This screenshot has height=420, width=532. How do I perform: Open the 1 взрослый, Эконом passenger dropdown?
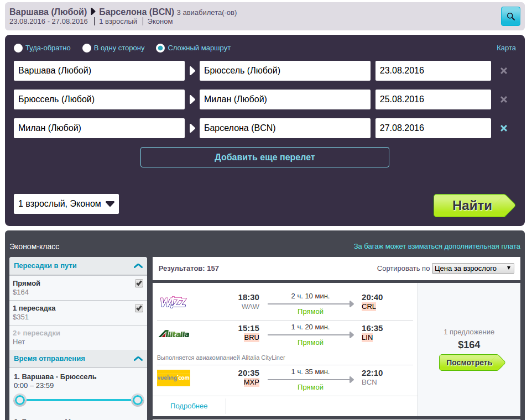[66, 204]
